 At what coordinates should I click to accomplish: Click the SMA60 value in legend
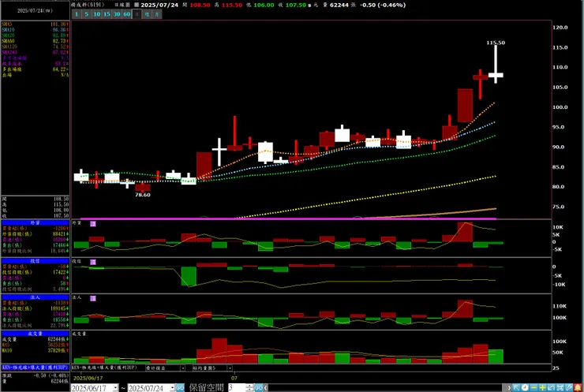[x=60, y=41]
